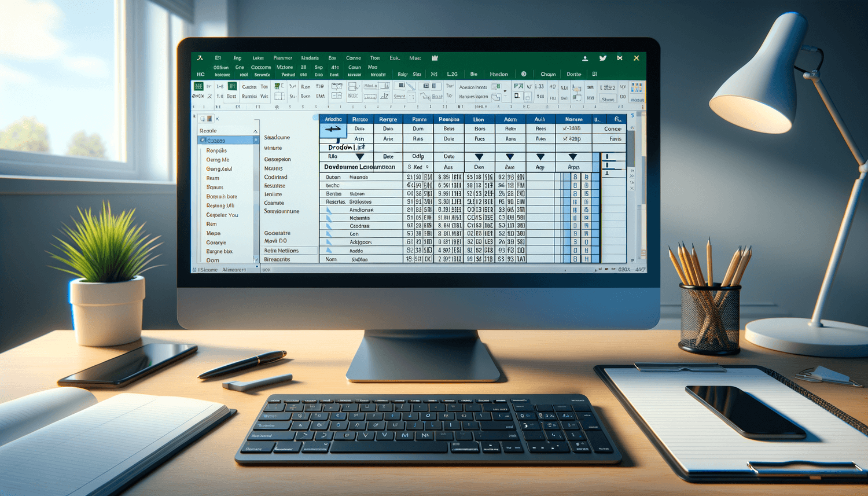The height and width of the screenshot is (496, 868).
Task: Click the round icon next to the Handon tab
Action: [524, 74]
